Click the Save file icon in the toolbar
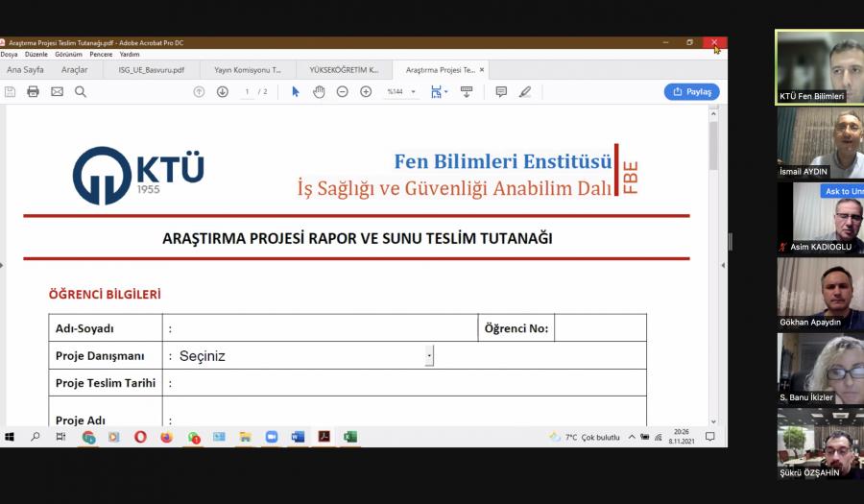Viewport: 864px width, 504px height. pyautogui.click(x=10, y=92)
